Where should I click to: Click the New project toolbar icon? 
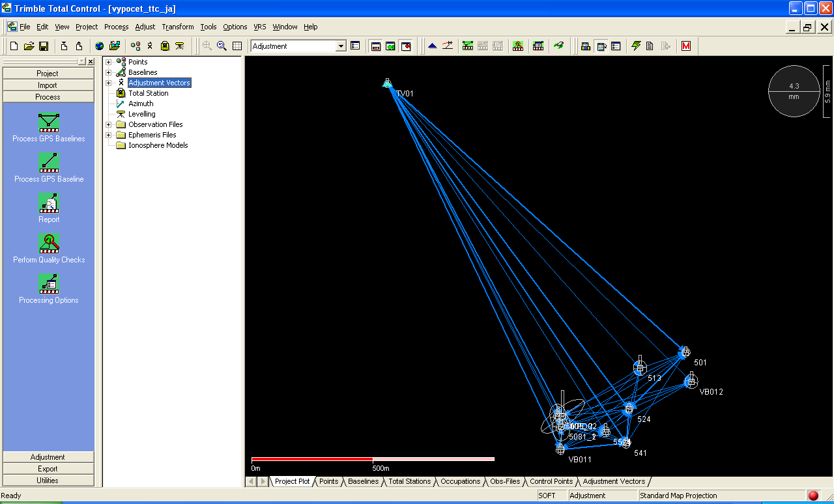click(14, 46)
